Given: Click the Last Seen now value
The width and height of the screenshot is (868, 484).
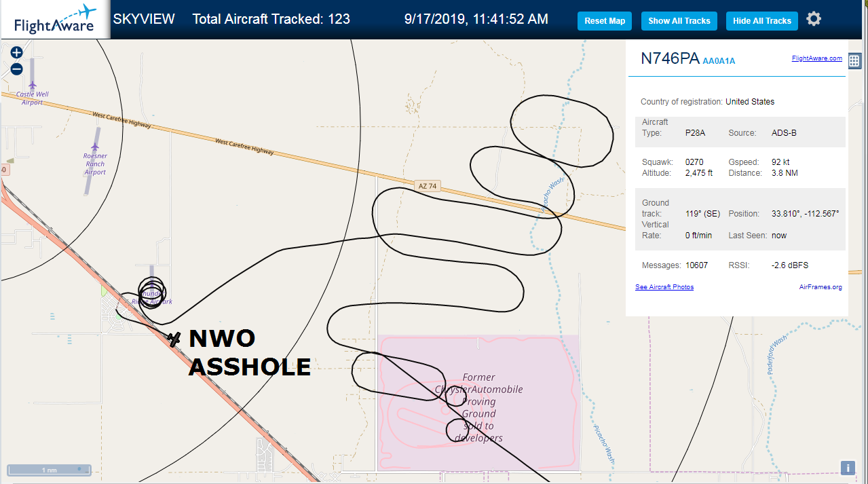Looking at the screenshot, I should tap(779, 236).
